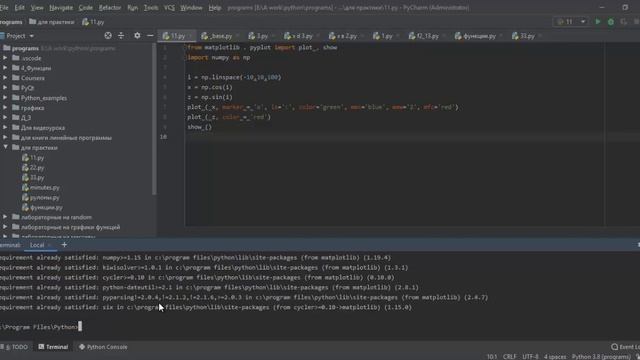Expand the .vscode folder arrow
This screenshot has height=360, width=640.
5,58
